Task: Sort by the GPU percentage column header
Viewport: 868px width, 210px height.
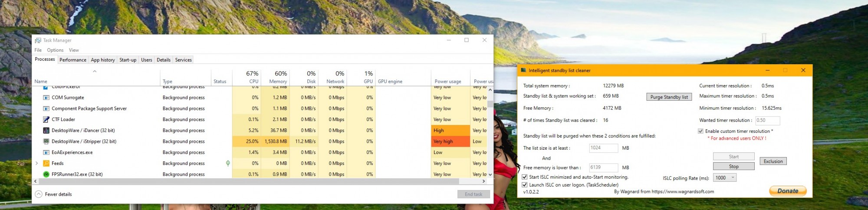Action: pyautogui.click(x=362, y=77)
